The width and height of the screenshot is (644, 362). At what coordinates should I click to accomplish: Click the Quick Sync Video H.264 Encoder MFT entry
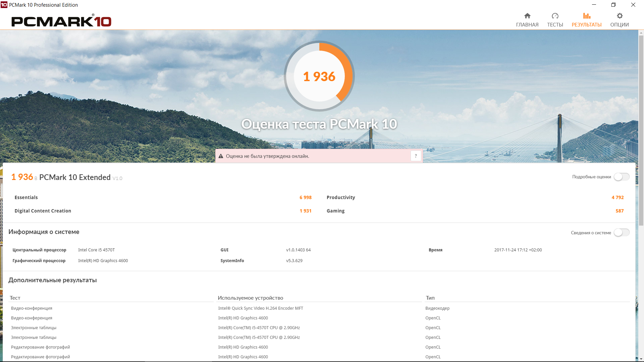[x=261, y=308]
